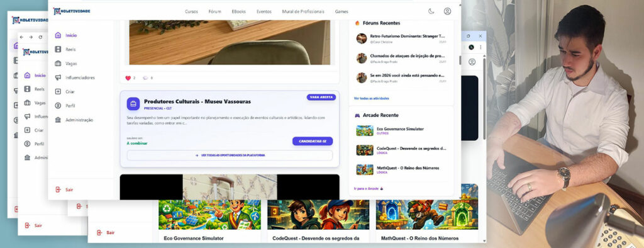Screen dimensions: 644x248
Task: Click browser forward arrow in the second window
Action: (x=31, y=37)
